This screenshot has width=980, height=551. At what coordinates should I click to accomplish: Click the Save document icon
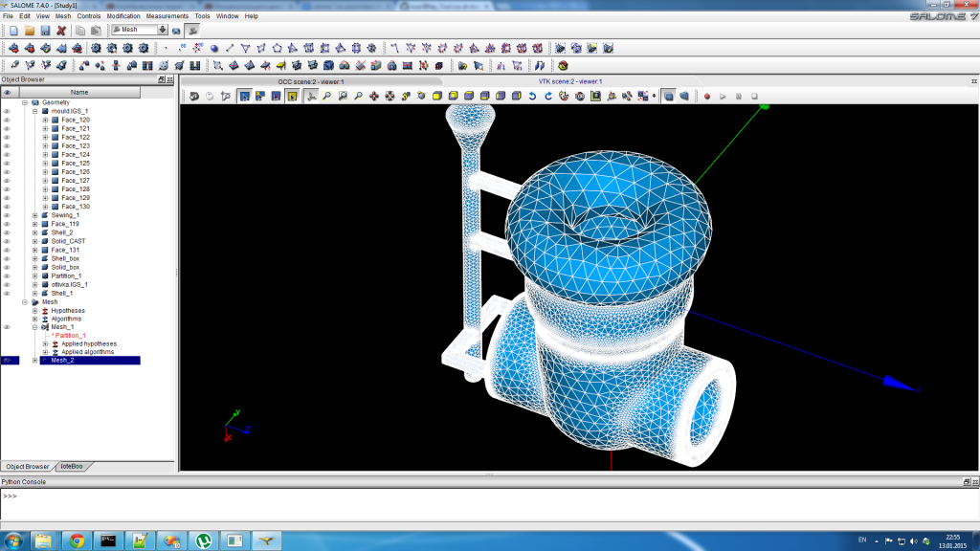point(45,31)
